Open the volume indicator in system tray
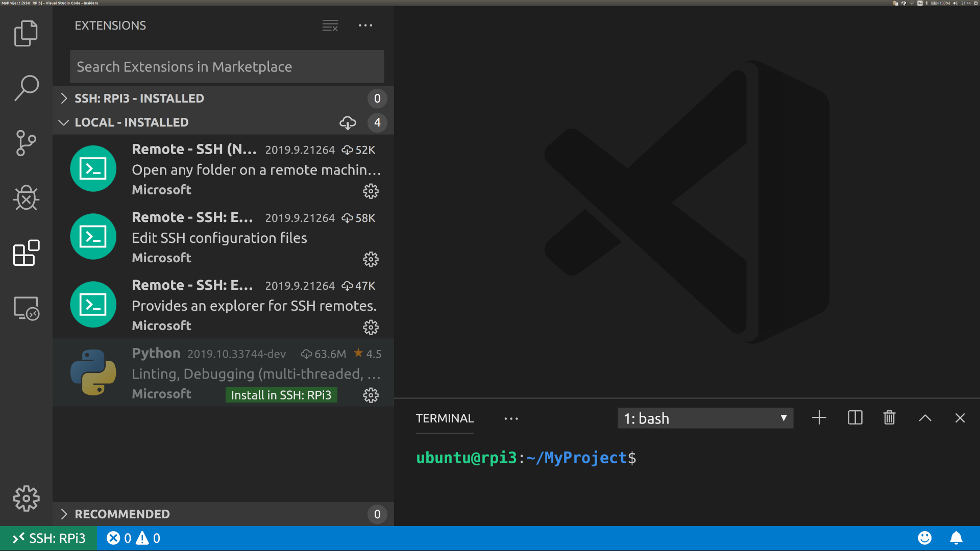The image size is (980, 551). click(x=955, y=3)
